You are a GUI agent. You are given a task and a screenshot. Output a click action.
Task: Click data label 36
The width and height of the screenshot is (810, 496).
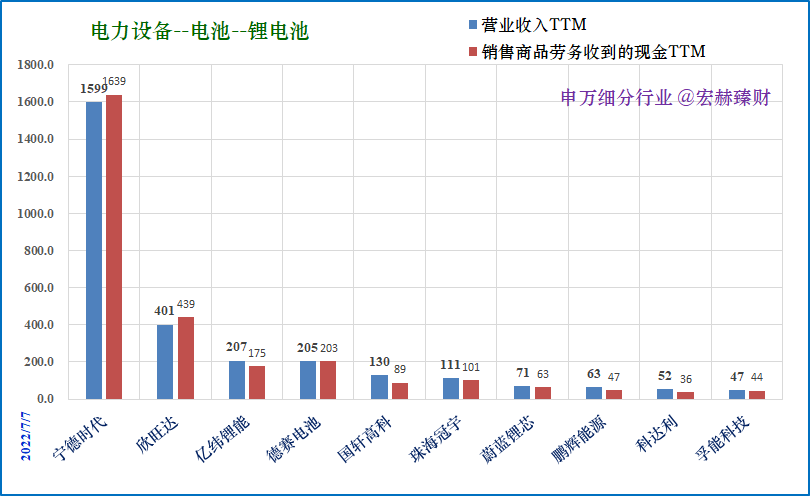point(686,379)
